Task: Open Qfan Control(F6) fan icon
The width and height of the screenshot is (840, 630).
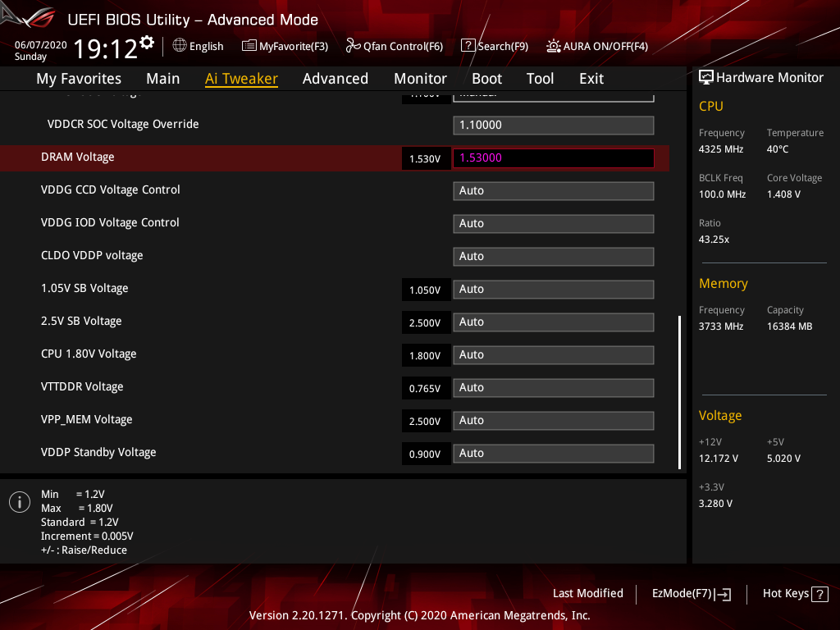Action: 353,46
